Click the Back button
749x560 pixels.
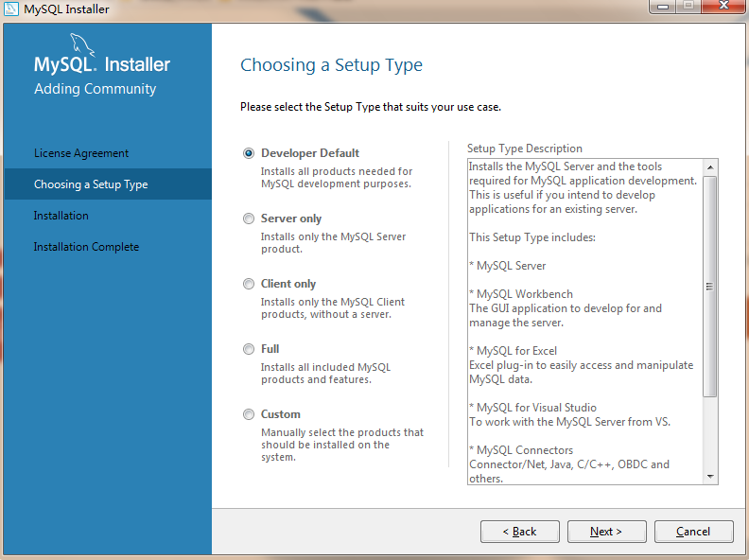[x=520, y=532]
